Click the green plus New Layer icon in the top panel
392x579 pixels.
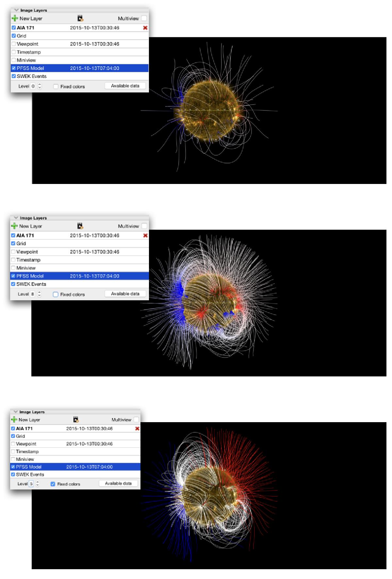(15, 19)
